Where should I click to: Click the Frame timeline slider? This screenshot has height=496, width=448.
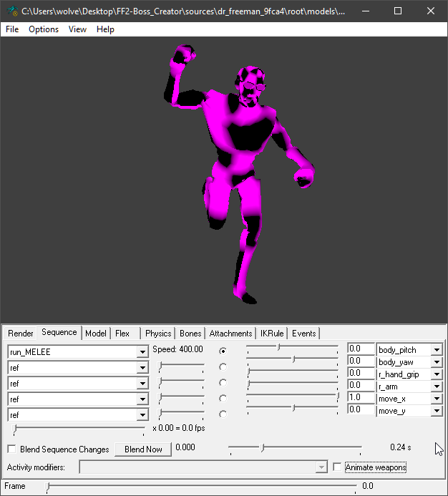click(201, 487)
